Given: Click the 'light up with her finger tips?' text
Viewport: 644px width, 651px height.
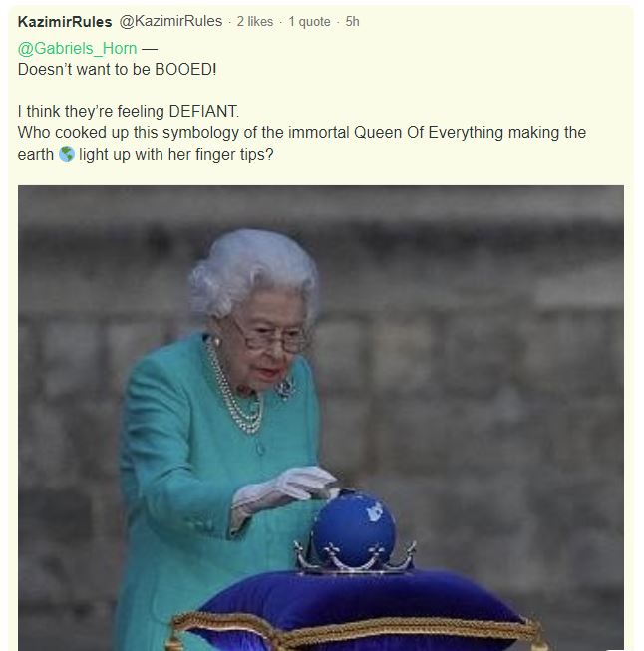Looking at the screenshot, I should coord(176,155).
